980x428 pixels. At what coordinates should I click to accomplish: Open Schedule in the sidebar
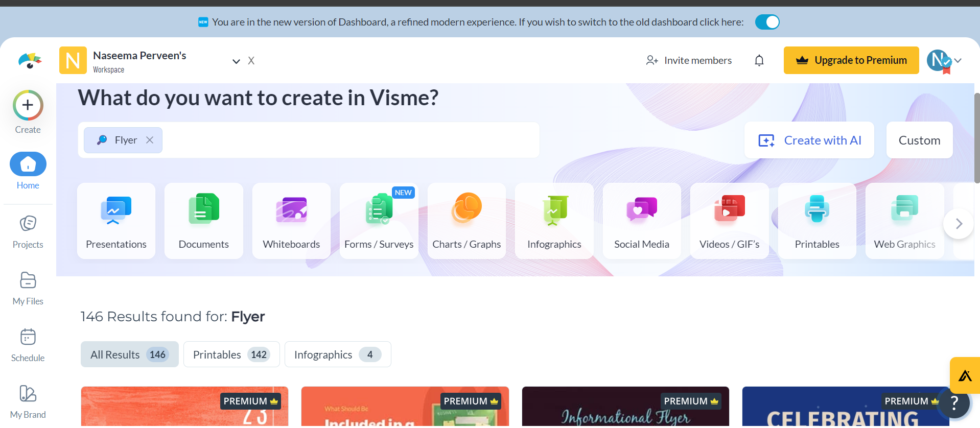[x=28, y=345]
